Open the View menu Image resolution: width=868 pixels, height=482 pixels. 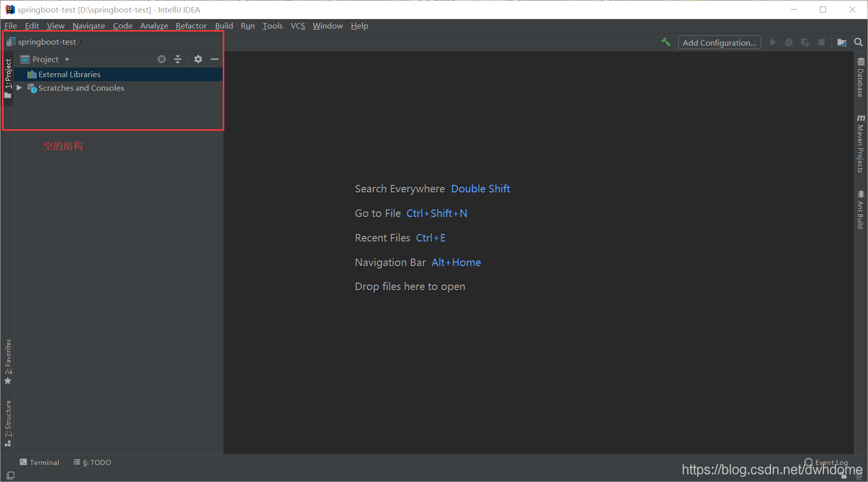[x=56, y=26]
